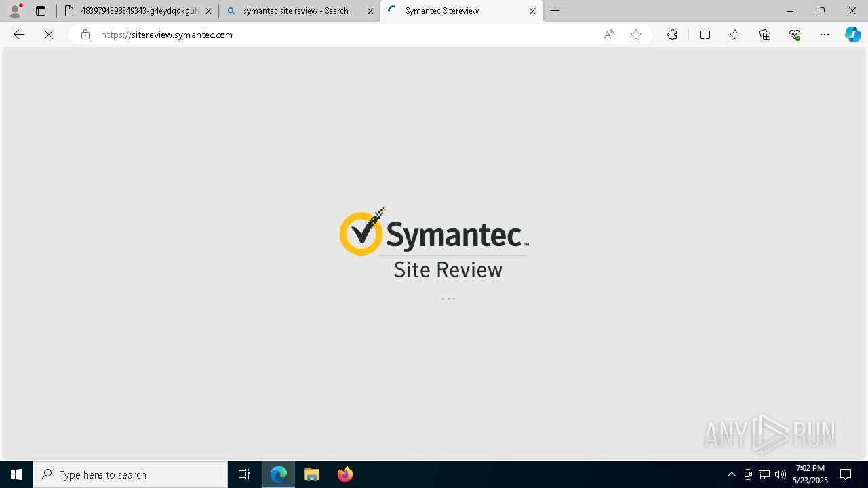The height and width of the screenshot is (488, 868).
Task: Open Task View on the taskbar
Action: (x=244, y=474)
